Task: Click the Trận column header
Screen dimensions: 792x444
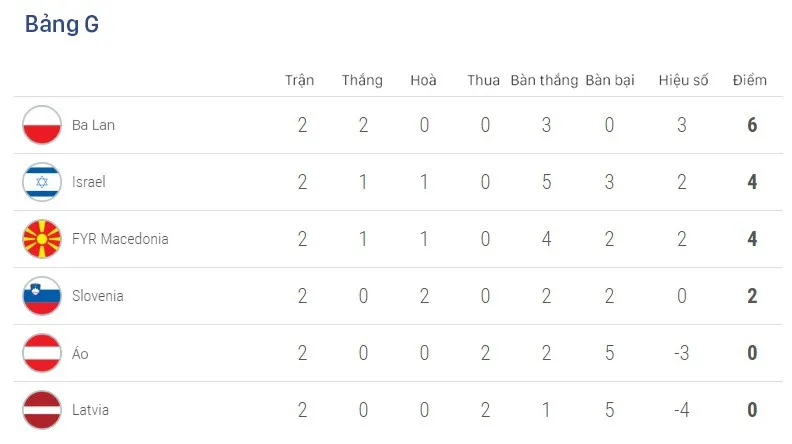Action: (300, 80)
